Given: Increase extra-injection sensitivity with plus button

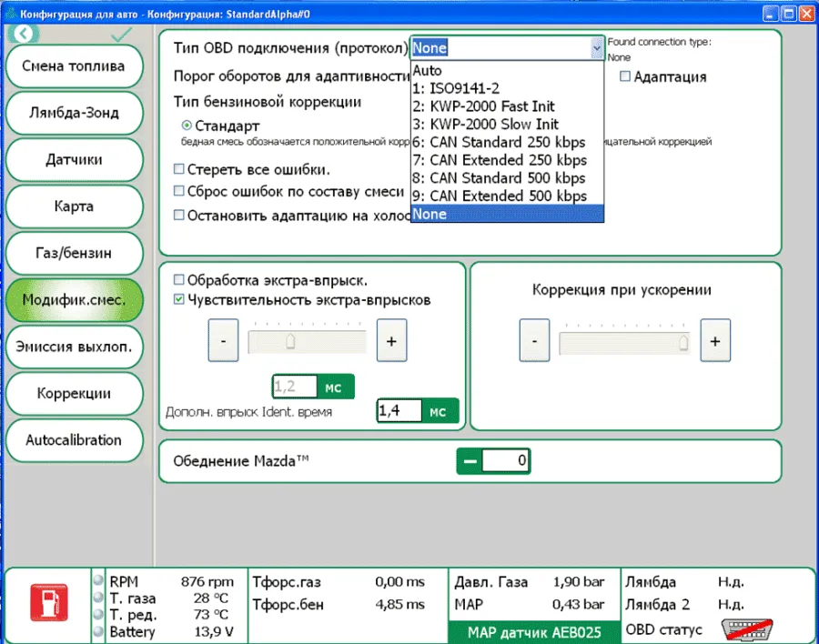Looking at the screenshot, I should click(x=391, y=340).
